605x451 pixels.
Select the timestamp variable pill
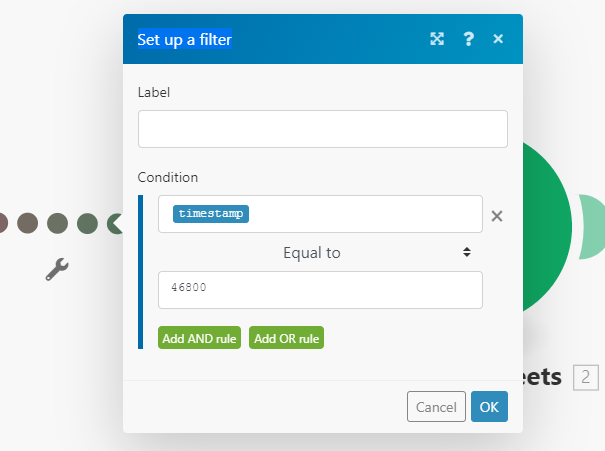pyautogui.click(x=210, y=214)
